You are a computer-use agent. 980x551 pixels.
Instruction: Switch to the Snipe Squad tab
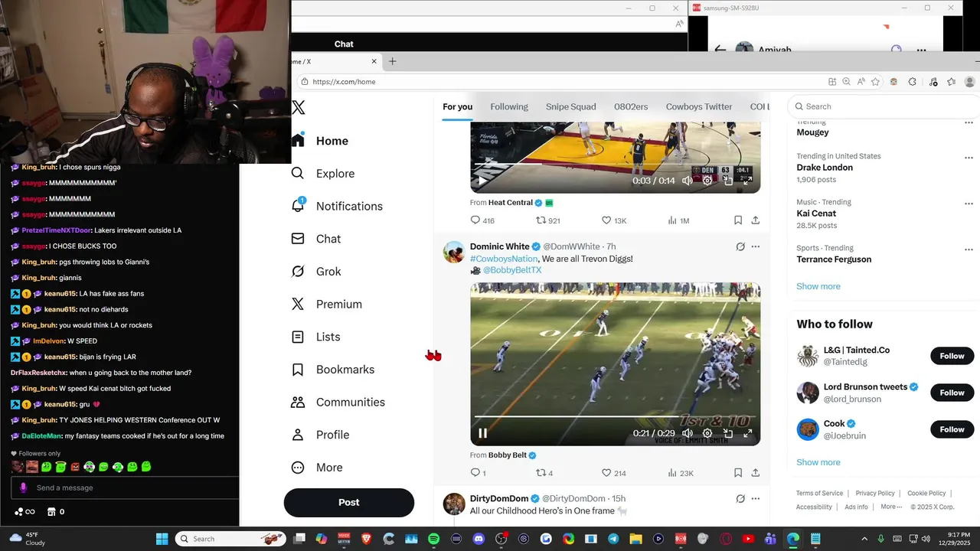click(x=570, y=106)
